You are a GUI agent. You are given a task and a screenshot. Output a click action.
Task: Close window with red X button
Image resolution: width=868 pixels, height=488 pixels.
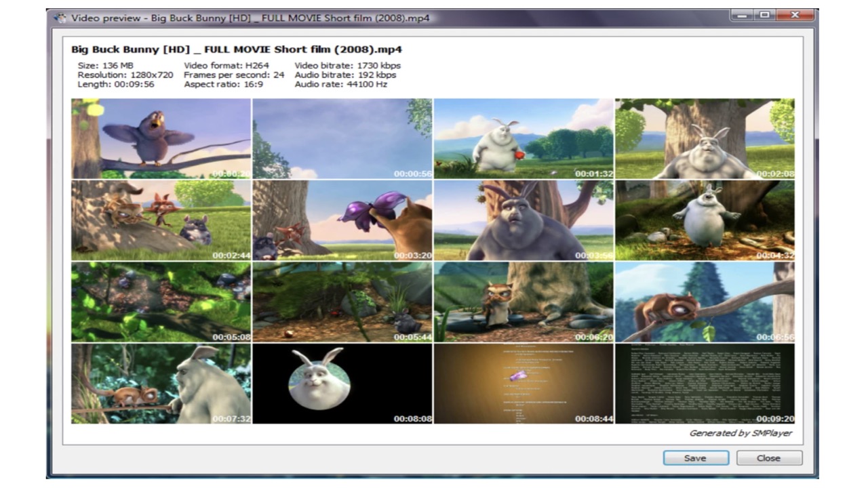[x=795, y=15]
